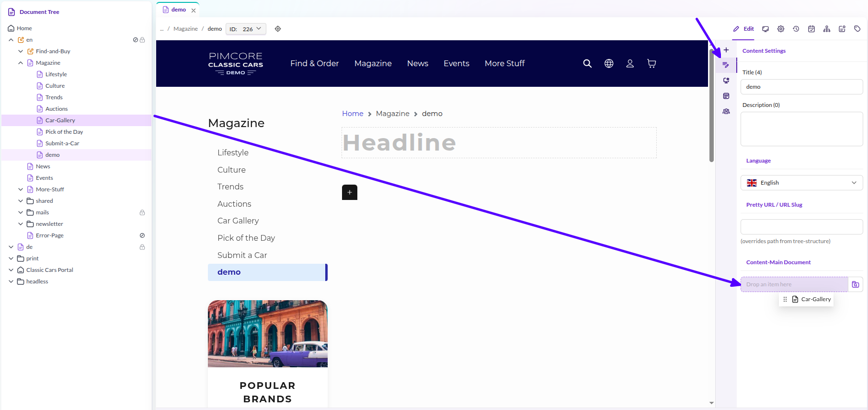Click the Popular Brands teaser image
The image size is (868, 410).
pyautogui.click(x=268, y=334)
